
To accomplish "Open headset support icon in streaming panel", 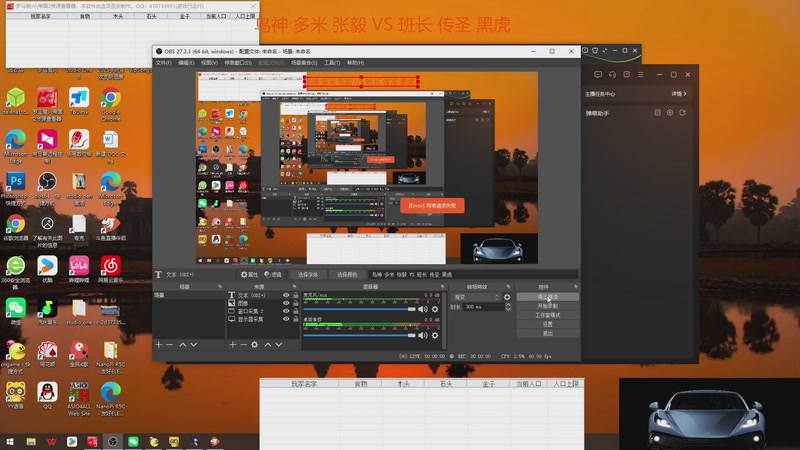I will click(612, 74).
